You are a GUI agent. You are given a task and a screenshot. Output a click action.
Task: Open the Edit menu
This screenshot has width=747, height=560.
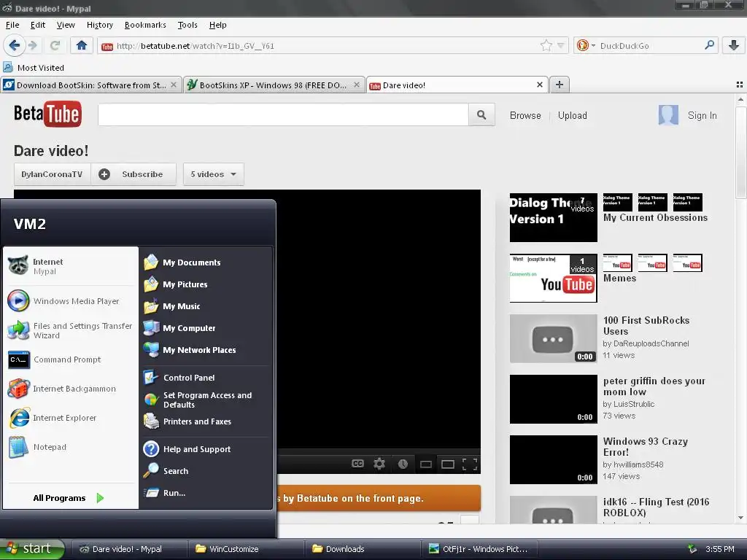point(38,25)
